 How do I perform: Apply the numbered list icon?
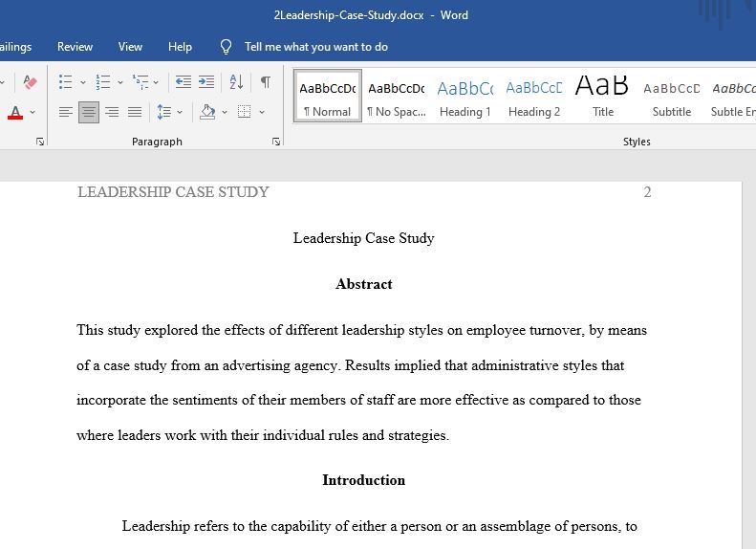click(102, 82)
